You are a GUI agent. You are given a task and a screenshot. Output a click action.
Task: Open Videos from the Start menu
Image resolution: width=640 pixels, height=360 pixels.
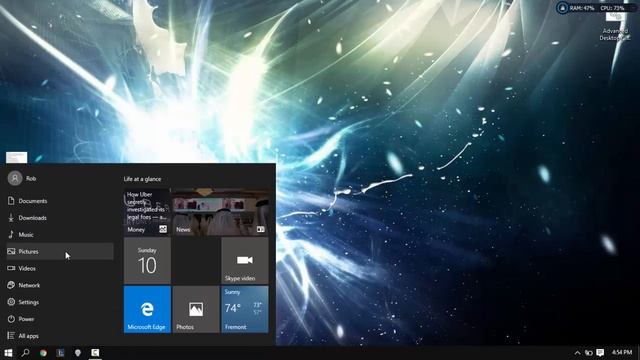click(60, 269)
